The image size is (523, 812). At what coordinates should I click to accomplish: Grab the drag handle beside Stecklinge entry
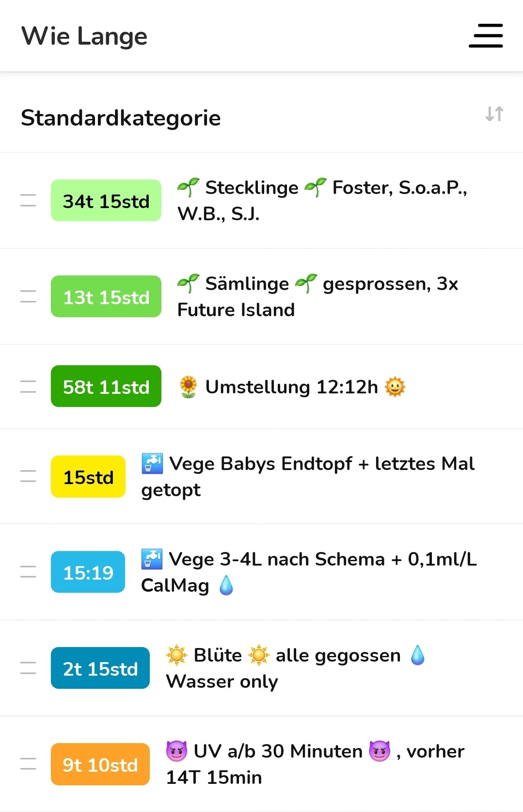[28, 200]
